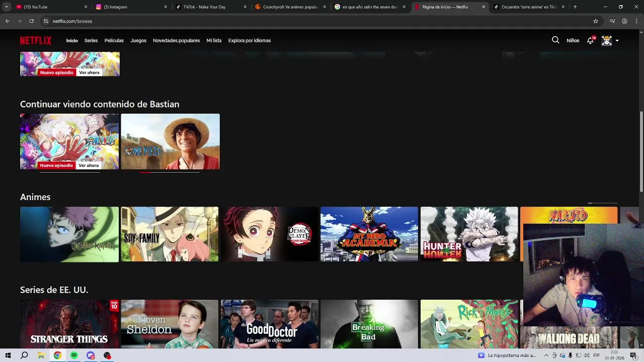Open the Stranger Things thumbnail
This screenshot has height=362, width=644.
pos(69,324)
